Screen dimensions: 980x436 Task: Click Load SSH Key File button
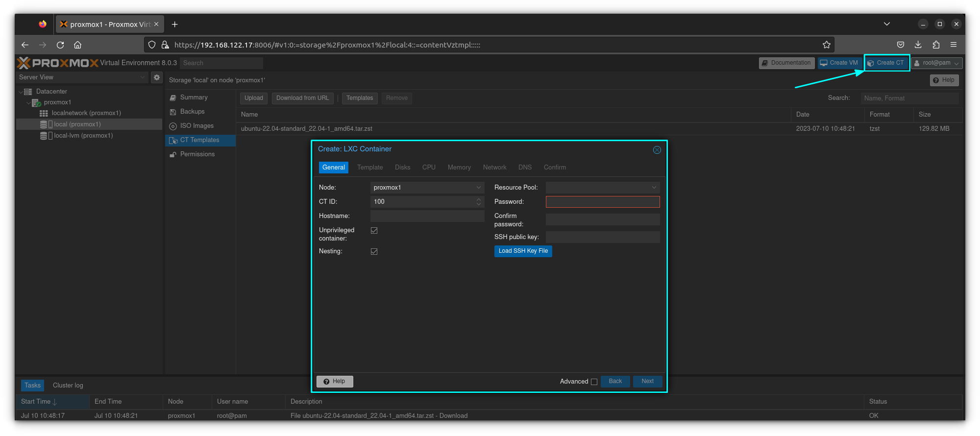tap(523, 251)
